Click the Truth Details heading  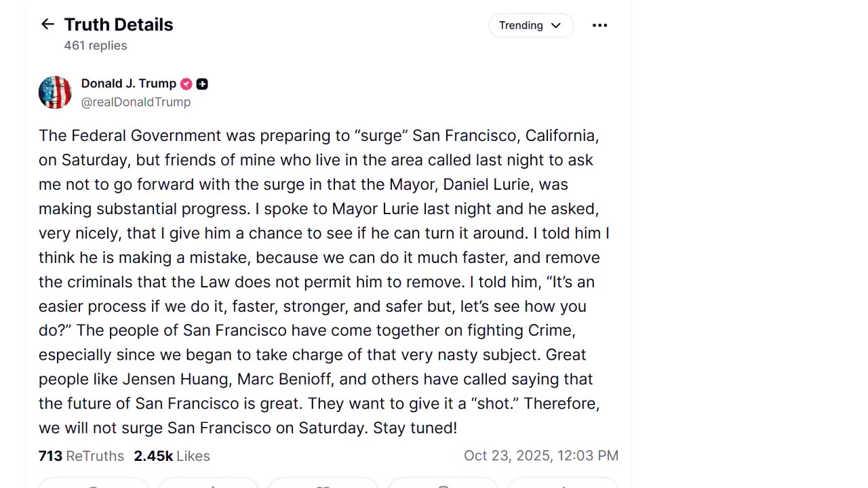[x=119, y=24]
